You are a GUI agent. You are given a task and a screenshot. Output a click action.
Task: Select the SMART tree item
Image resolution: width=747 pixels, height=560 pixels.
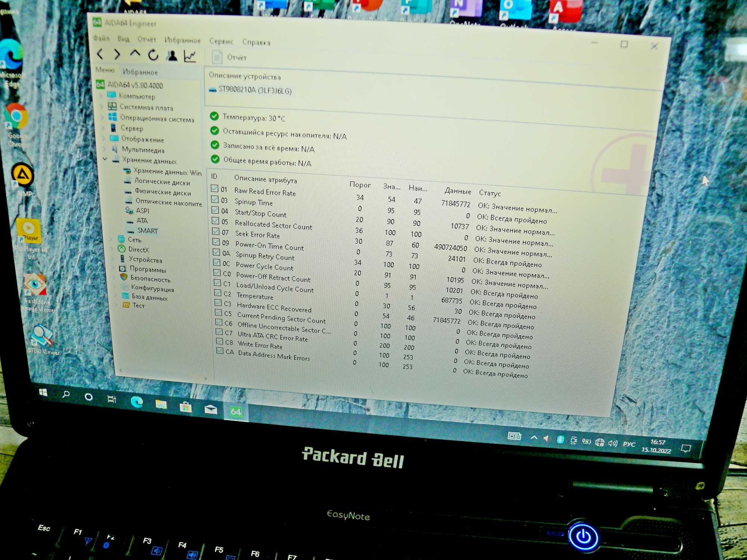142,231
